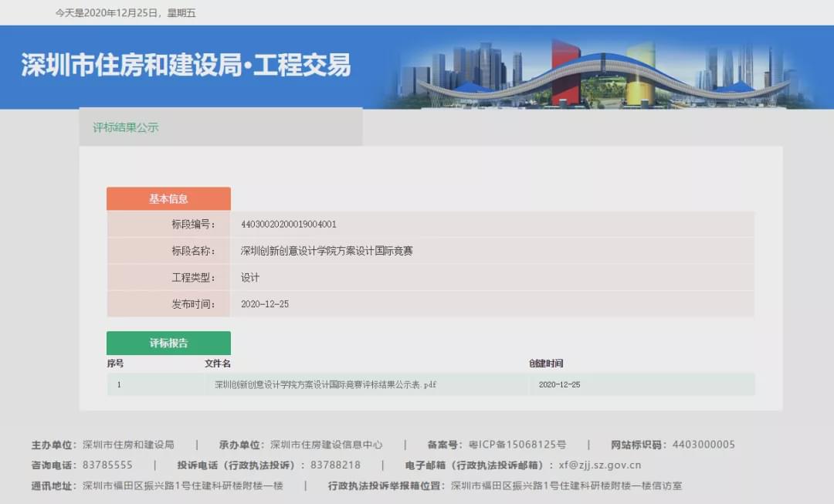The image size is (834, 504).
Task: Click the report row's creation date 2020-12-25
Action: click(559, 384)
